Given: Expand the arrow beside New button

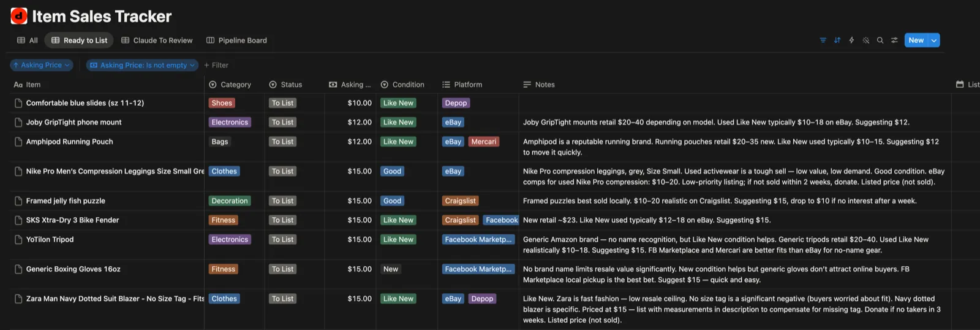Looking at the screenshot, I should [x=934, y=40].
